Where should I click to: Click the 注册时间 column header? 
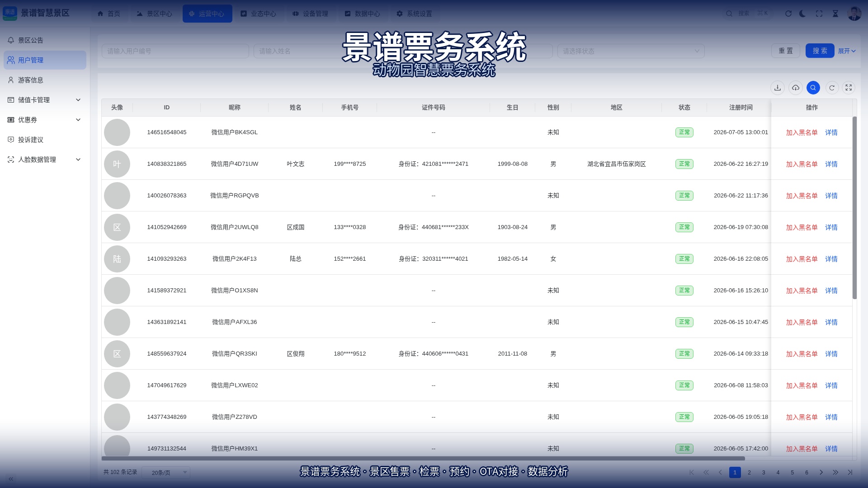coord(741,108)
